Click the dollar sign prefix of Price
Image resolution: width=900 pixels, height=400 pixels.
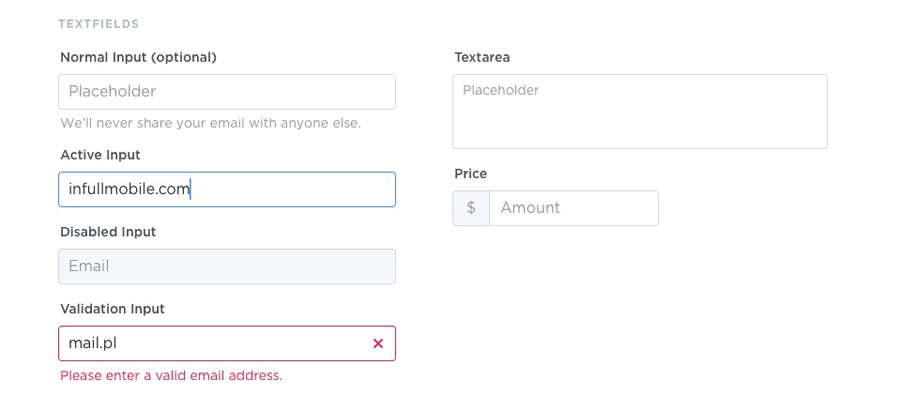pyautogui.click(x=471, y=208)
